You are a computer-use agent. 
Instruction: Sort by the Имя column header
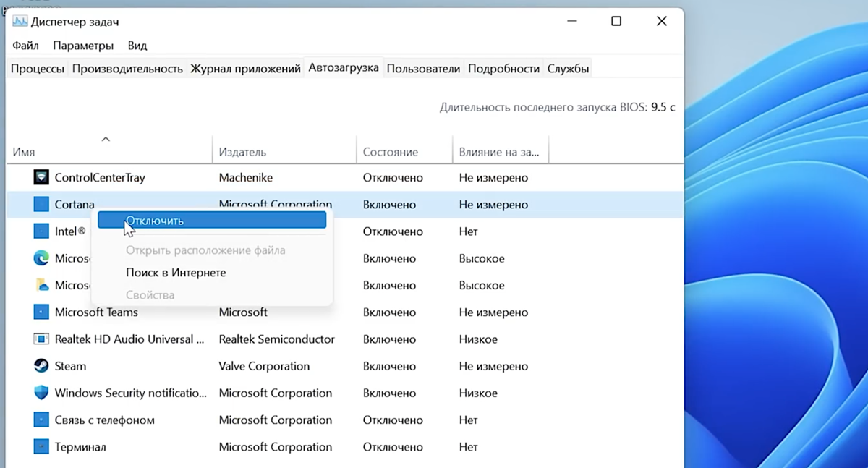pos(109,152)
